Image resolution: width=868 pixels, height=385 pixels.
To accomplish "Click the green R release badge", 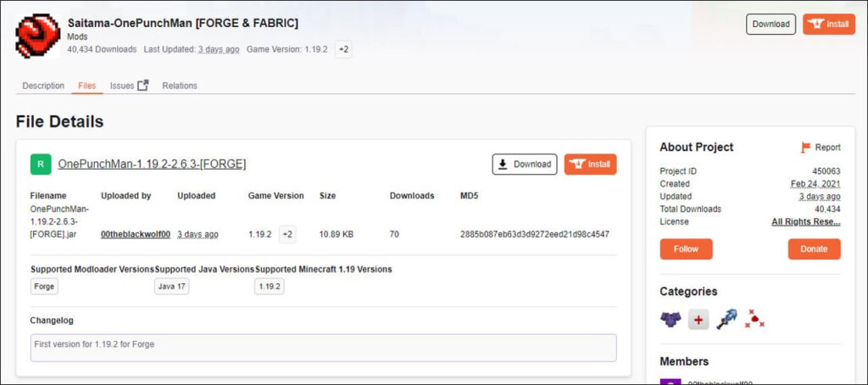I will click(41, 164).
